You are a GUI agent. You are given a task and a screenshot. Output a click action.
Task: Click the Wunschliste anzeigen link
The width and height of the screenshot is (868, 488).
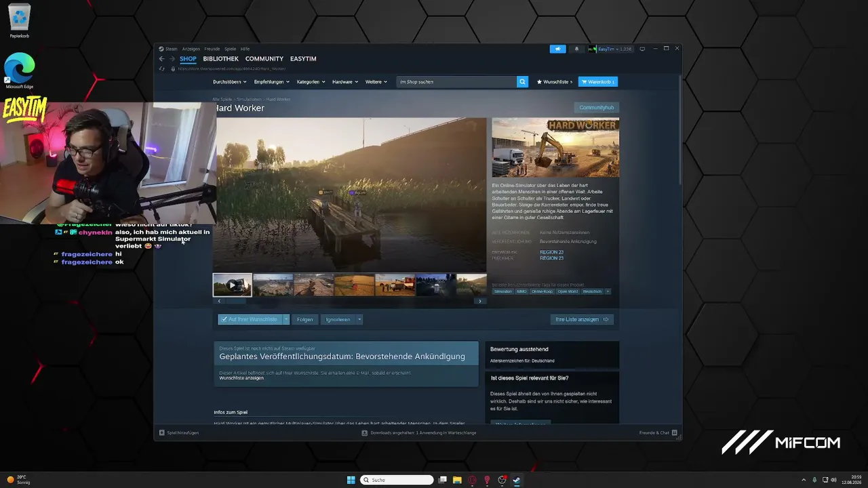241,378
